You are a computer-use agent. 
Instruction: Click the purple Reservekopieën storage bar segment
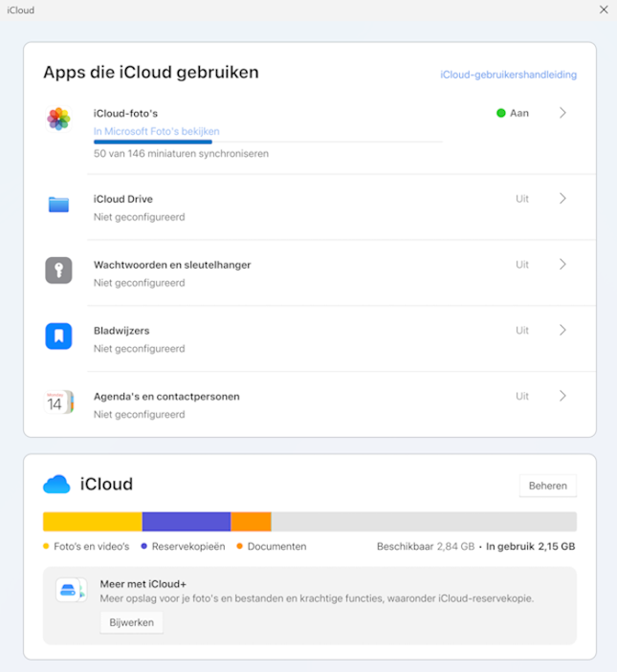(187, 522)
